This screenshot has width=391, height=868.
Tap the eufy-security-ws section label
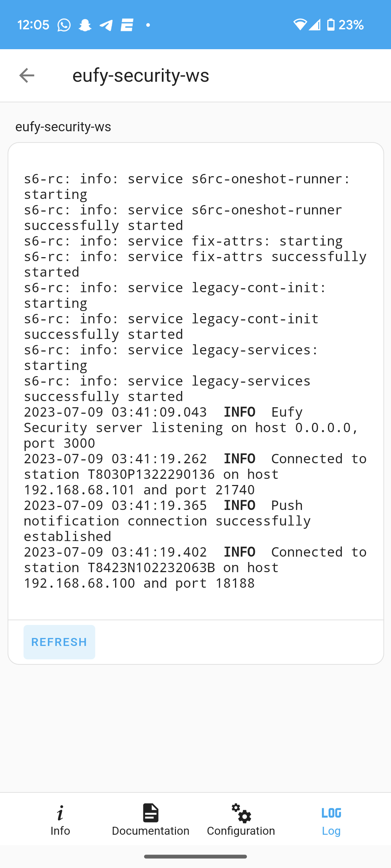[63, 127]
